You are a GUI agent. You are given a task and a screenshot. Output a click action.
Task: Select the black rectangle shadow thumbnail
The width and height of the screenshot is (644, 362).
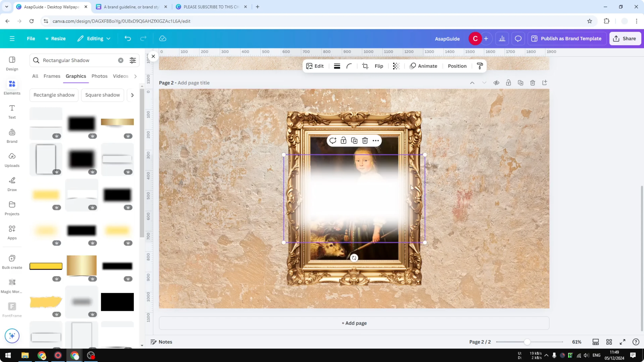click(x=82, y=123)
